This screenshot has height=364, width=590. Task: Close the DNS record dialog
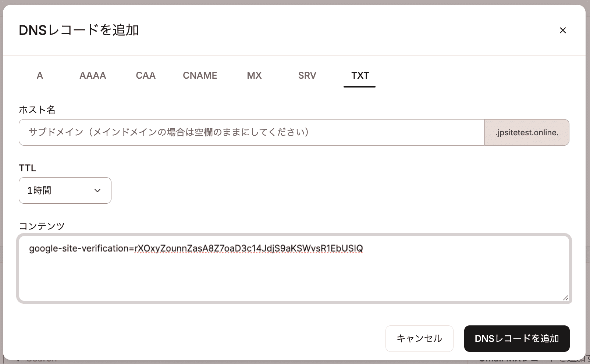(x=563, y=30)
